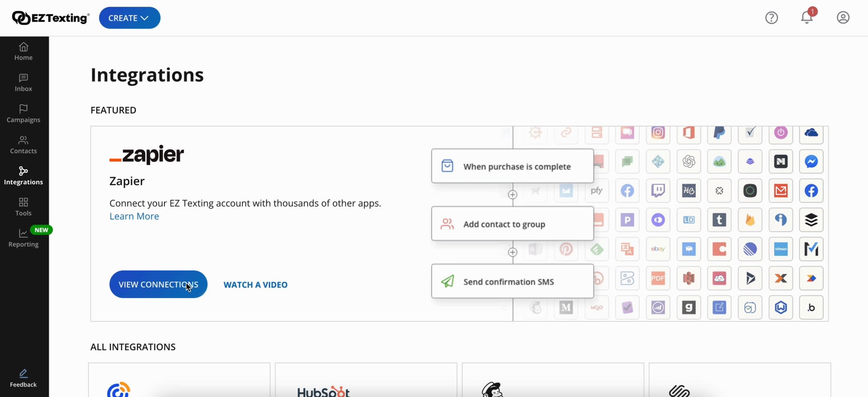Click the MOJO app icon
The width and height of the screenshot is (868, 397).
(597, 308)
